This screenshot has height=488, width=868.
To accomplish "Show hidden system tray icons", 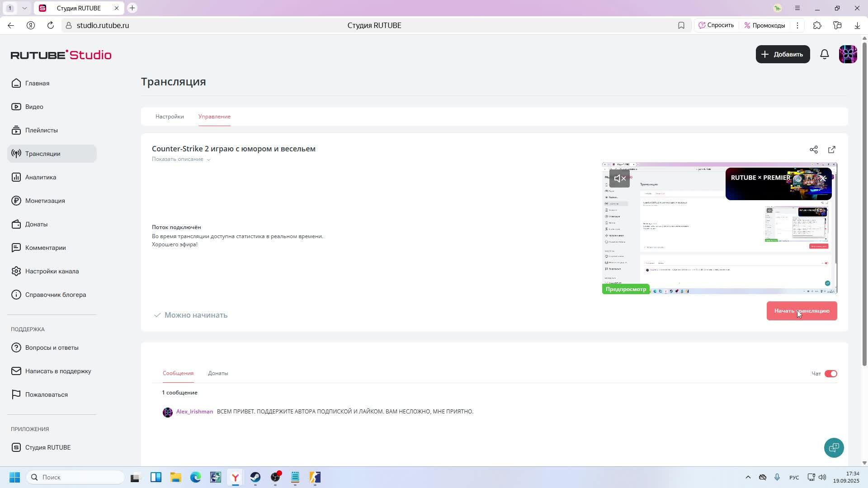I will coord(748,477).
